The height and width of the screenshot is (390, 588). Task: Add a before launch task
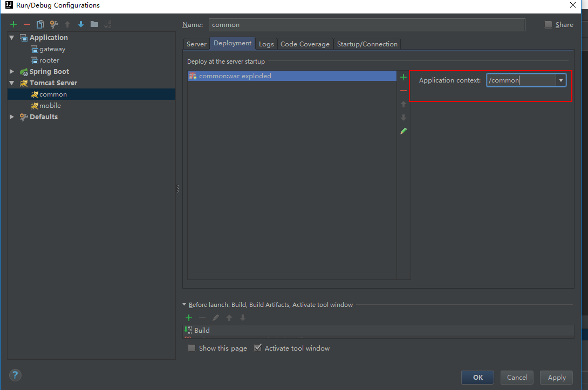pyautogui.click(x=189, y=318)
